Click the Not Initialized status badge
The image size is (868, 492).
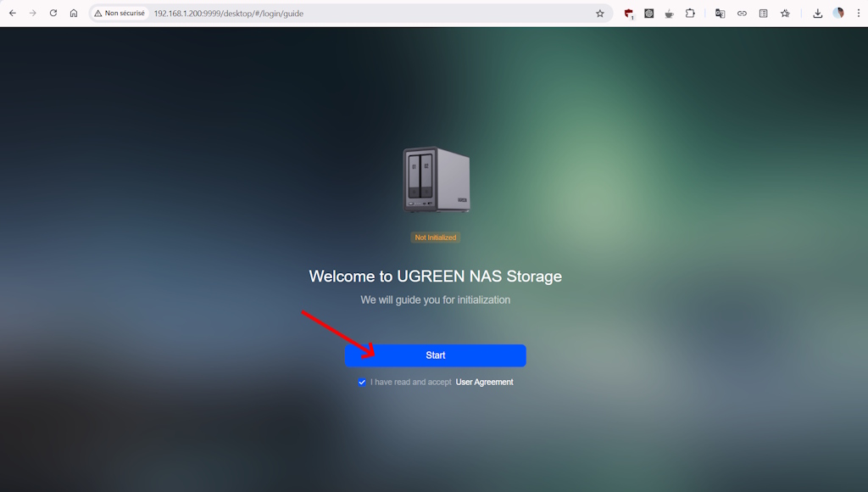coord(436,238)
